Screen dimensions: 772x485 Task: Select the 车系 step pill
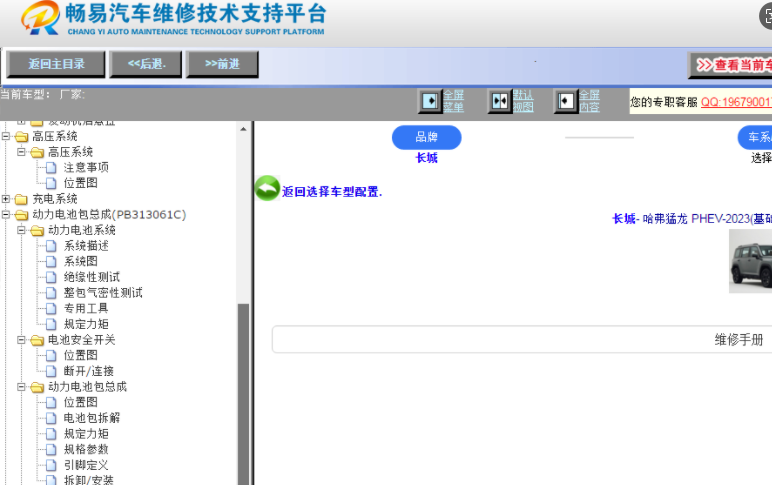pyautogui.click(x=755, y=137)
